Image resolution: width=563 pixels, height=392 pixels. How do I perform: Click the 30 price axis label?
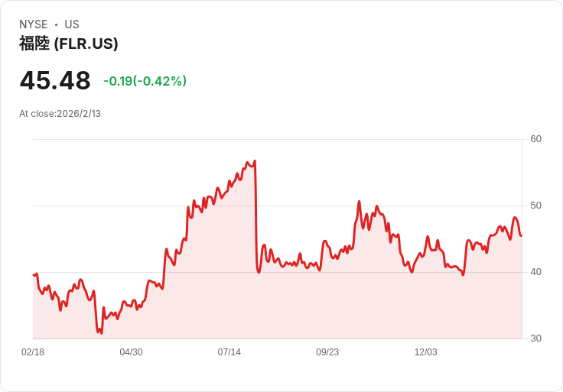coord(535,339)
